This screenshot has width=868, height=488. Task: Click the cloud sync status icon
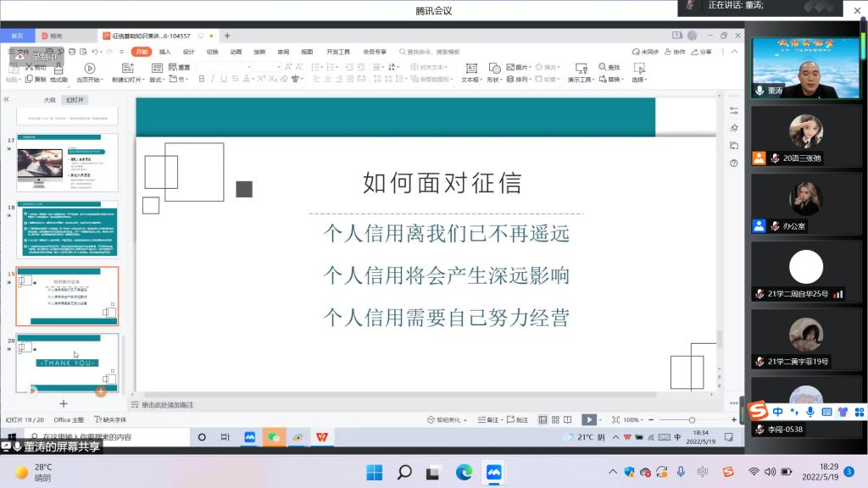click(636, 52)
